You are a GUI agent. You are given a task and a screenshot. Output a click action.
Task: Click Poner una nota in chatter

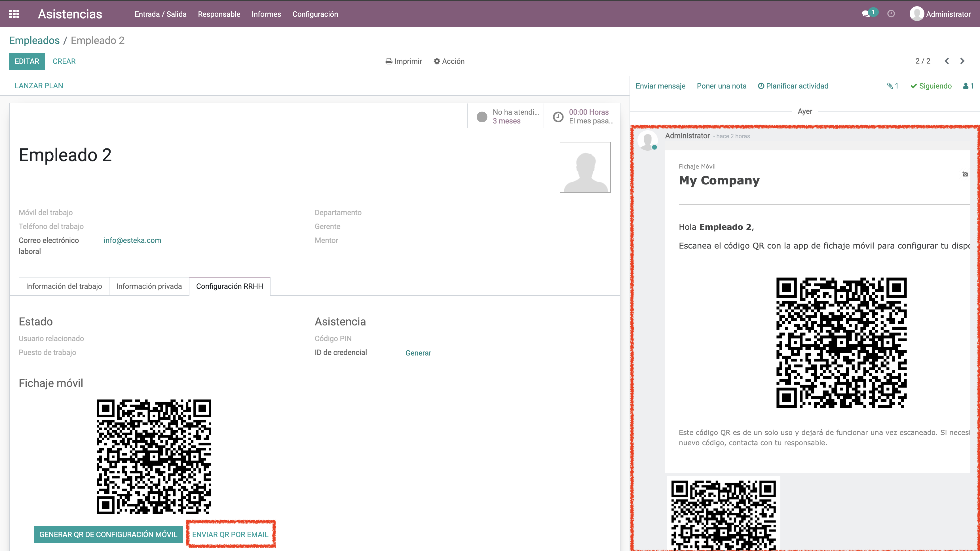(x=721, y=86)
